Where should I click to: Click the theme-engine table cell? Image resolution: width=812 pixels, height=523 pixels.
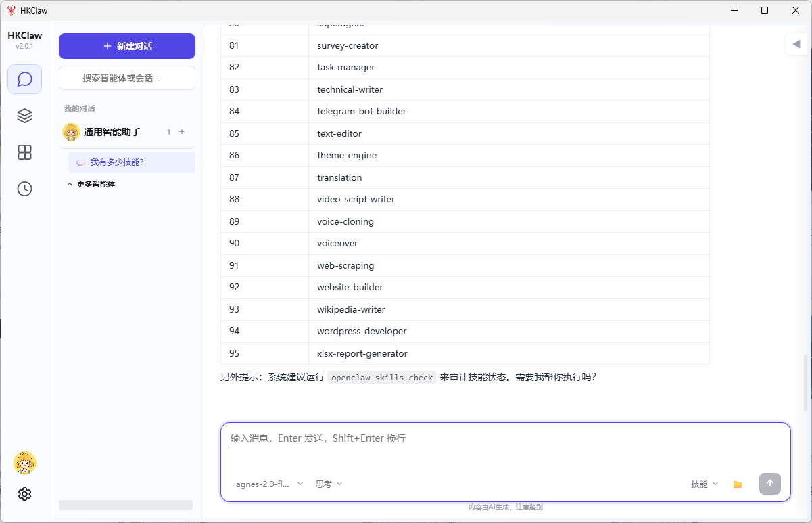click(509, 155)
